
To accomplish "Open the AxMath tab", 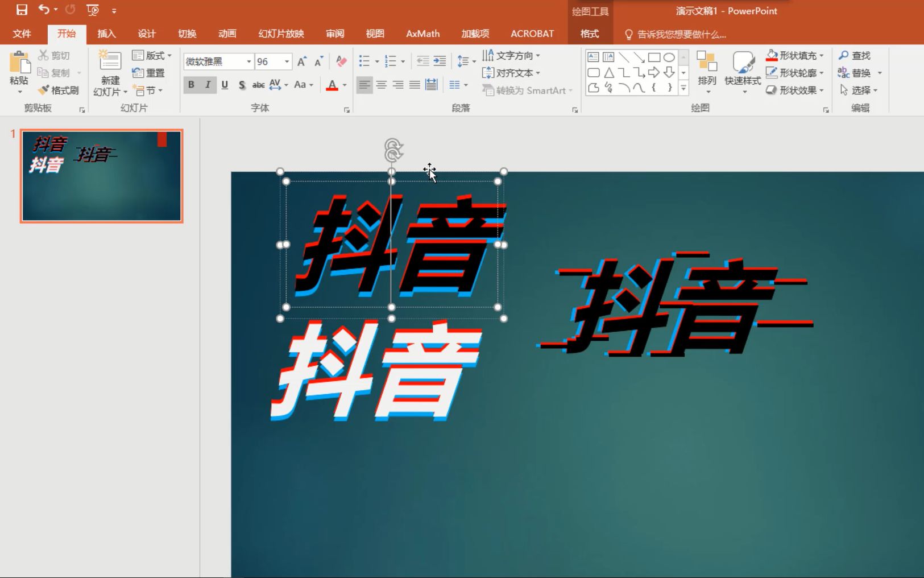I will [x=422, y=34].
